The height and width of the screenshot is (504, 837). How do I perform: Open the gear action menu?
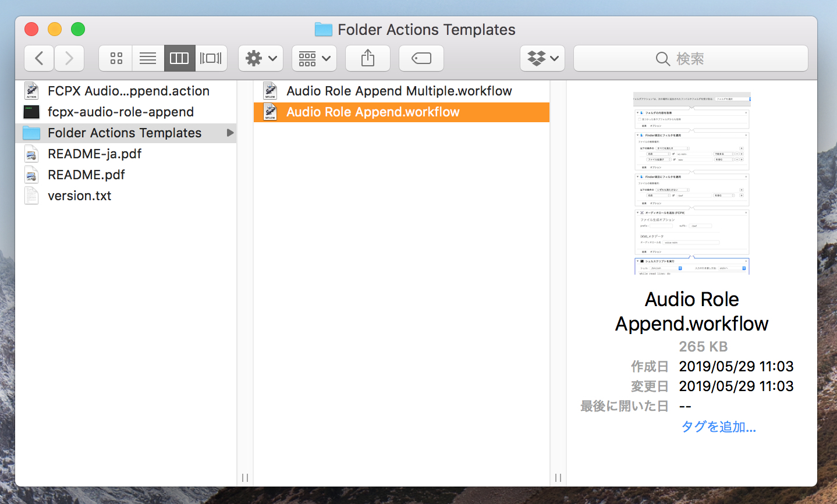coord(261,58)
